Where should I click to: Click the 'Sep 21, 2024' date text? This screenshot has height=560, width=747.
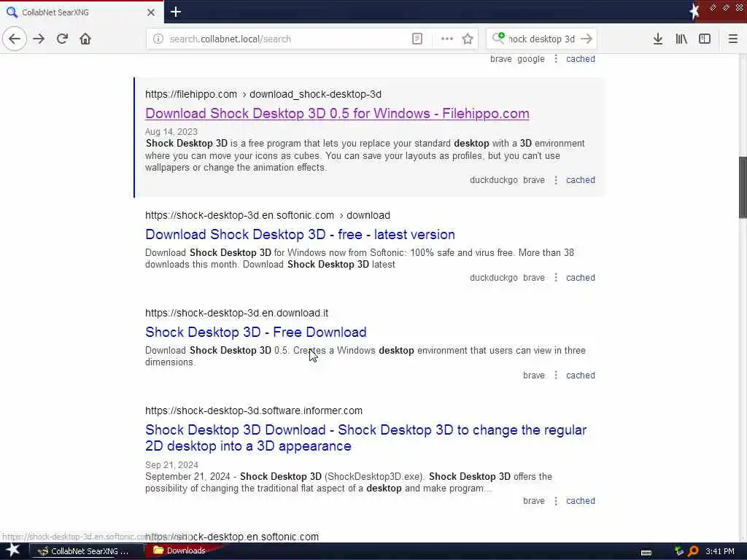171,464
